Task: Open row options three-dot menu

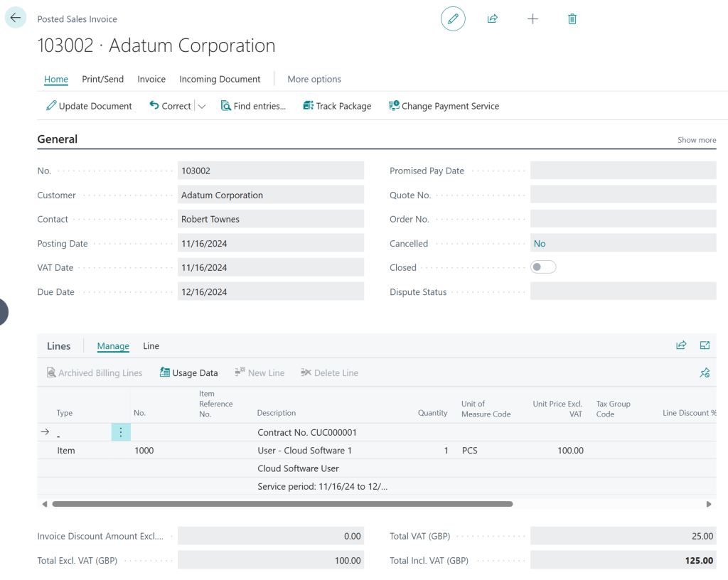Action: pyautogui.click(x=120, y=432)
